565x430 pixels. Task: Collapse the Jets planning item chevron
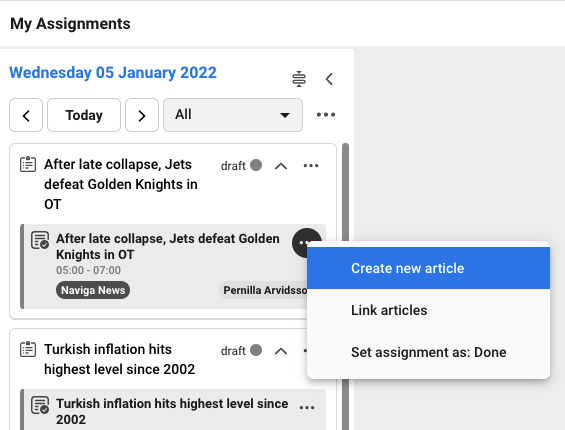click(281, 166)
